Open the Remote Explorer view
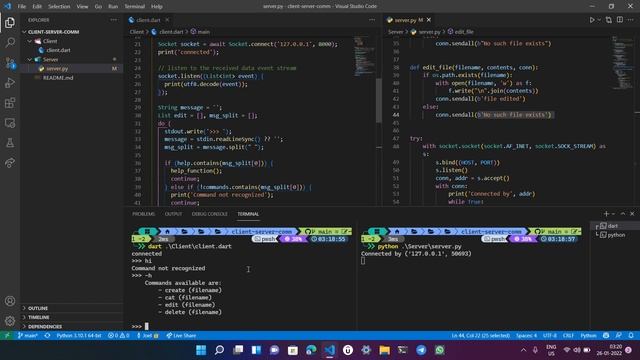The image size is (640, 360). point(10,123)
